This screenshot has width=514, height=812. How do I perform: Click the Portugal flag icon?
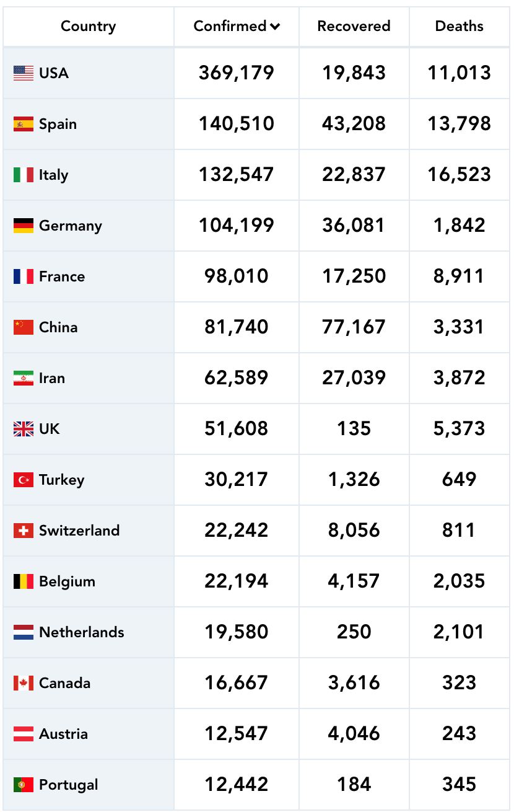[x=24, y=785]
